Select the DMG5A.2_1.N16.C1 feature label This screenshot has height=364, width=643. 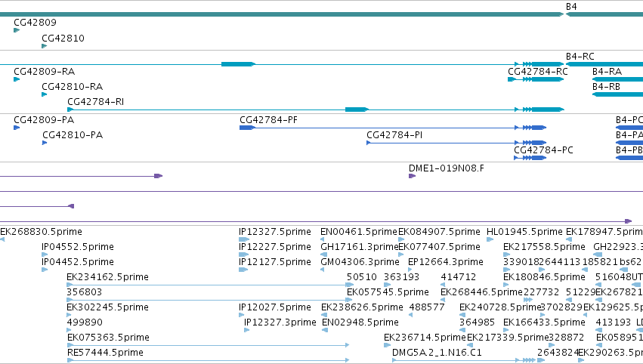tap(437, 353)
